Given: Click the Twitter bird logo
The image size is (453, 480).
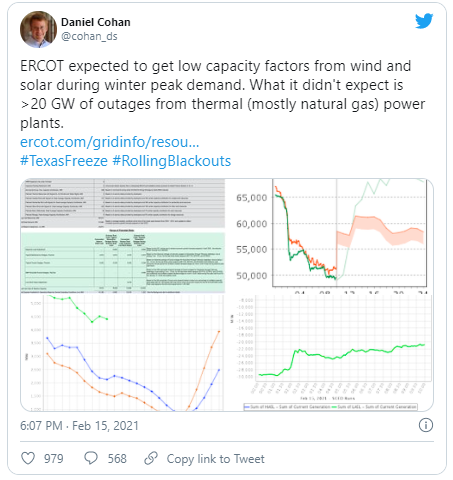Looking at the screenshot, I should coord(424,21).
